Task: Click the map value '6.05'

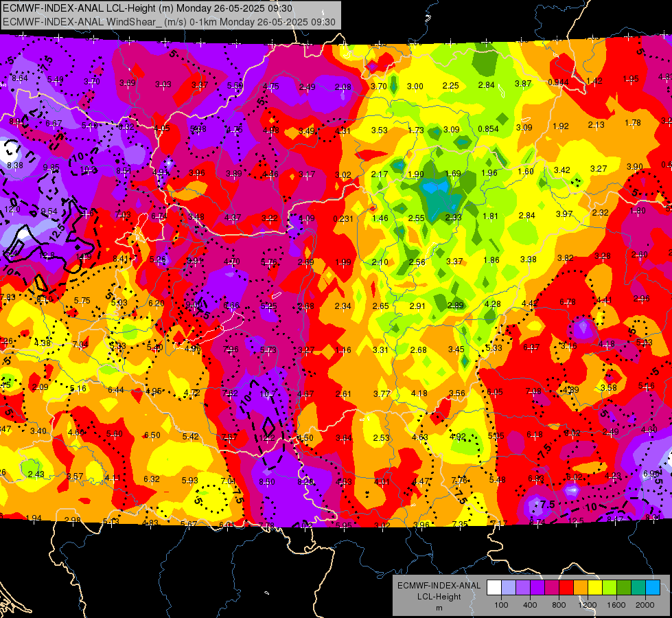Action: click(495, 392)
